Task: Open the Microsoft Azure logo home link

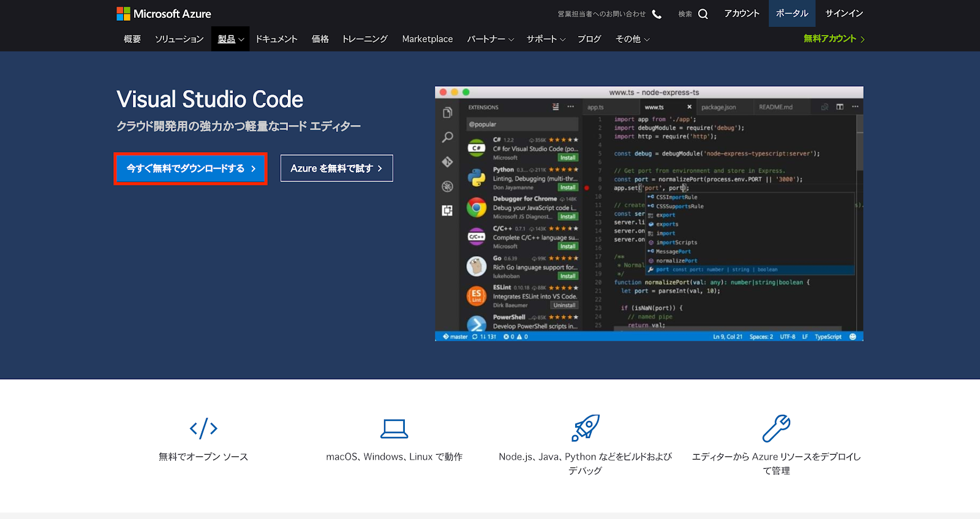Action: [164, 13]
